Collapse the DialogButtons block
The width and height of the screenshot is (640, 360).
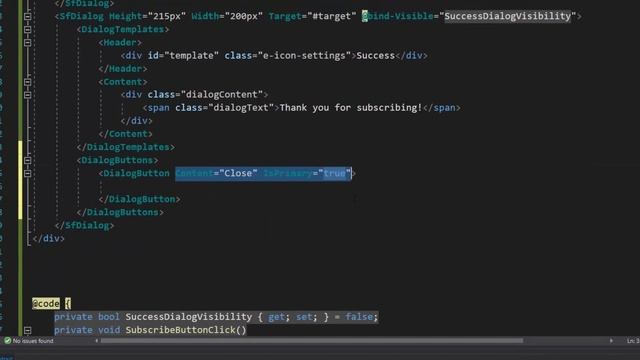click(x=27, y=160)
